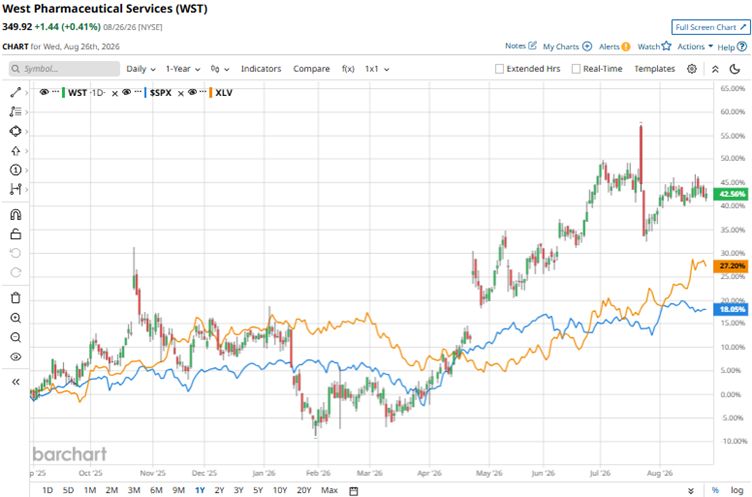Click the redo arrow in sidebar

15,272
